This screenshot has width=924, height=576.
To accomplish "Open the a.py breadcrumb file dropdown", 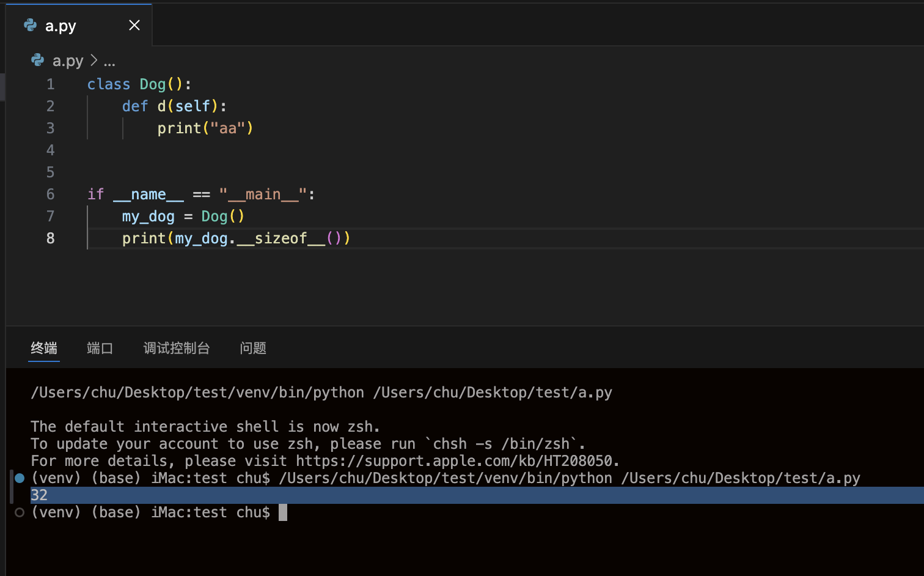I will tap(67, 61).
